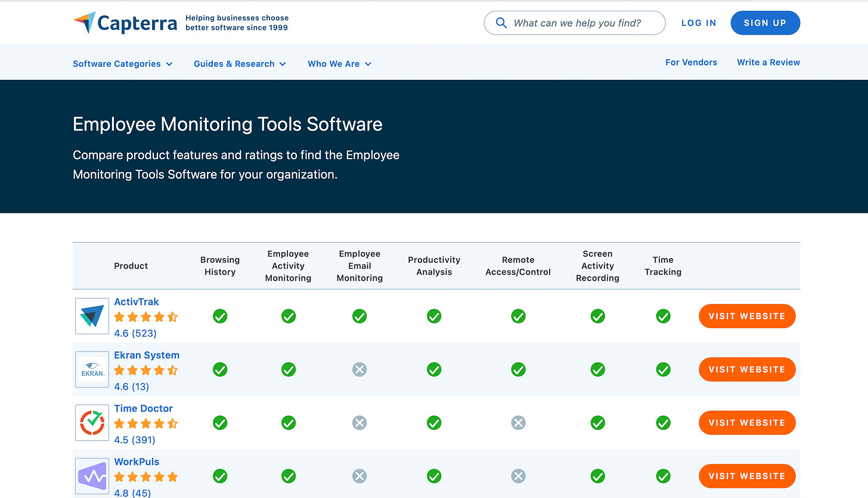Click WorkPuls's Productivity Analysis checkmark
This screenshot has height=498, width=868.
point(434,476)
